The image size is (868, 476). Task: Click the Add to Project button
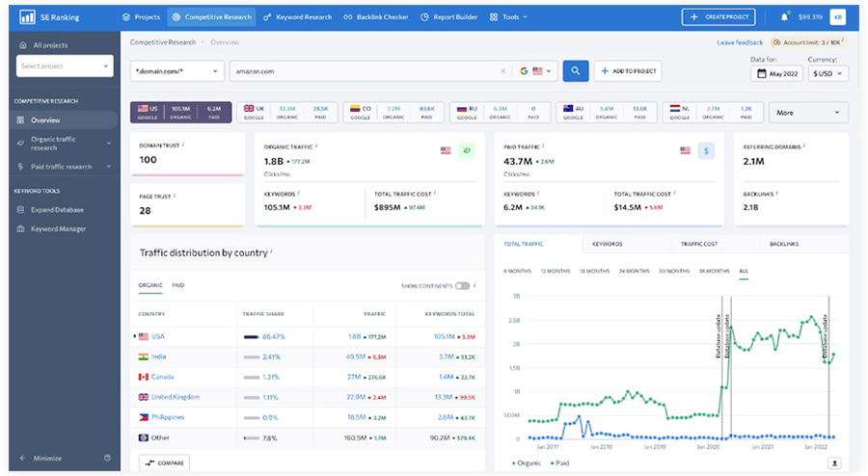click(628, 71)
